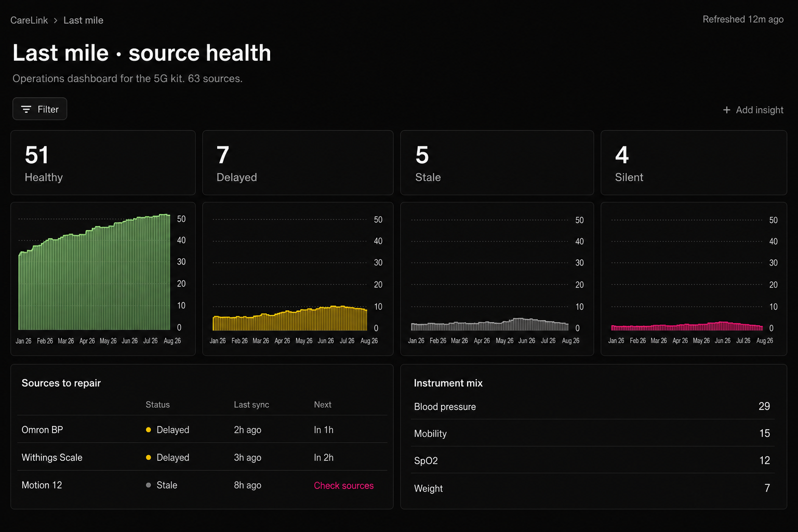Click the operations dashboard subtitle text
798x532 pixels.
point(127,78)
